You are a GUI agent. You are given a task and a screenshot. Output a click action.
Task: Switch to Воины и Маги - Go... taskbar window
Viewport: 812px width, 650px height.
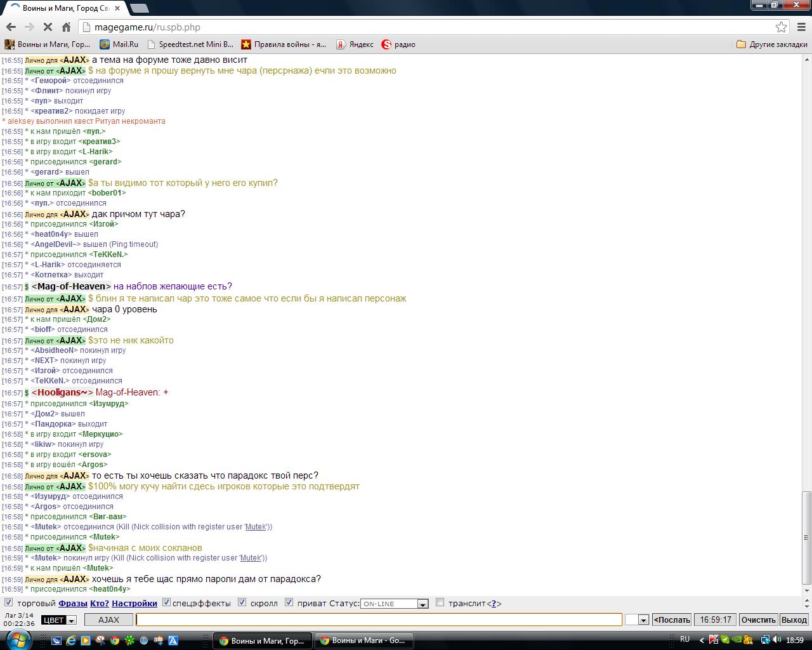point(365,640)
